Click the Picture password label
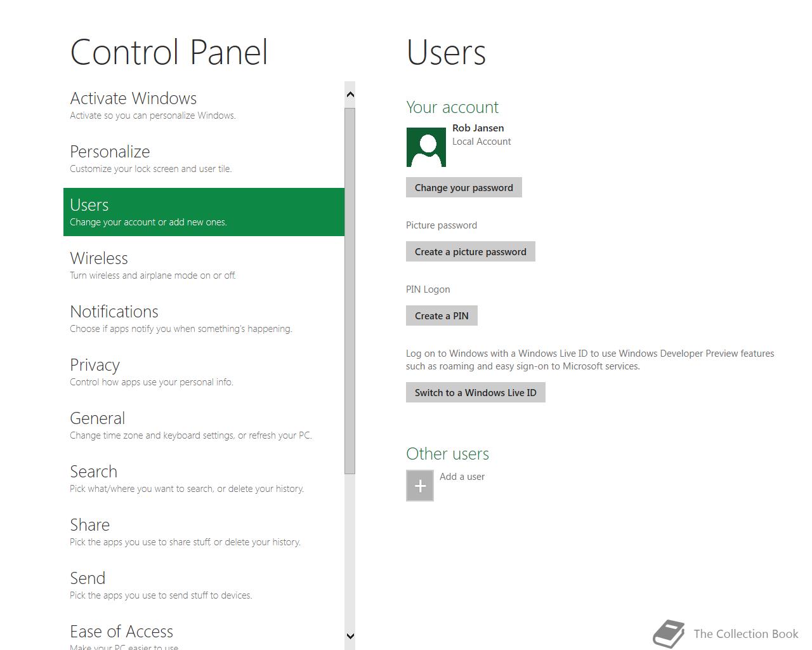 [x=442, y=225]
